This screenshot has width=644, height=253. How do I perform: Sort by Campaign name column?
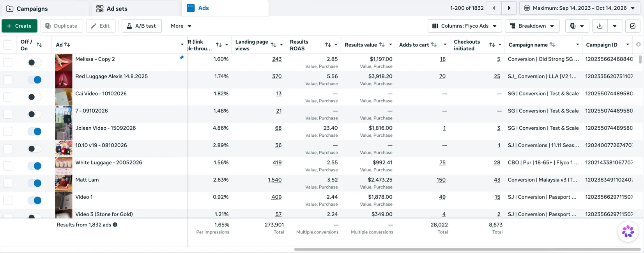coord(552,45)
